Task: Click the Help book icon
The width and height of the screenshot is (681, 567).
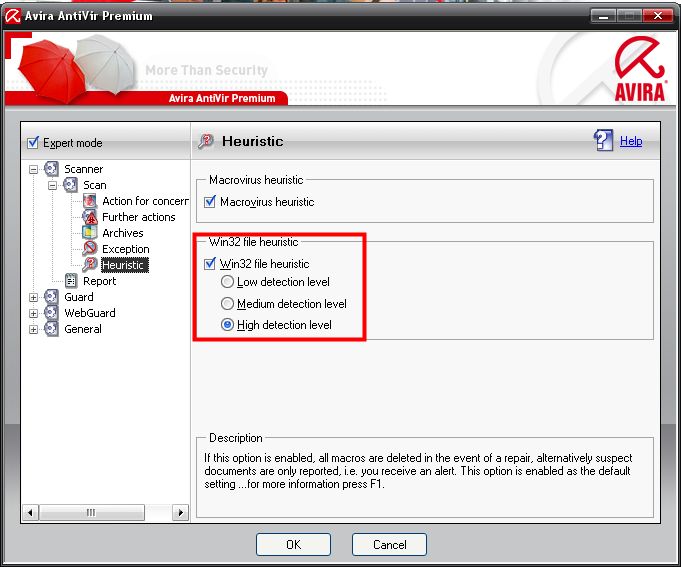Action: tap(603, 141)
